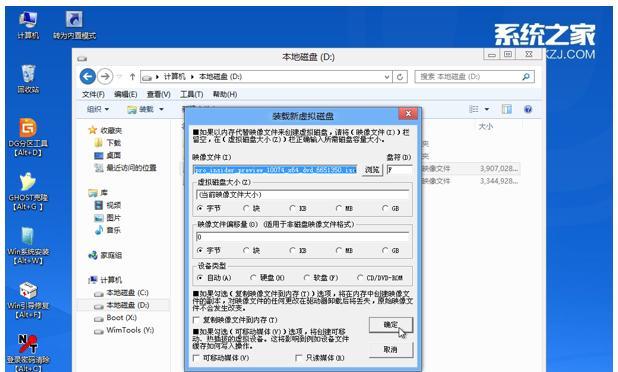Close the 装载新虚拟磁盘 dialog

point(408,114)
